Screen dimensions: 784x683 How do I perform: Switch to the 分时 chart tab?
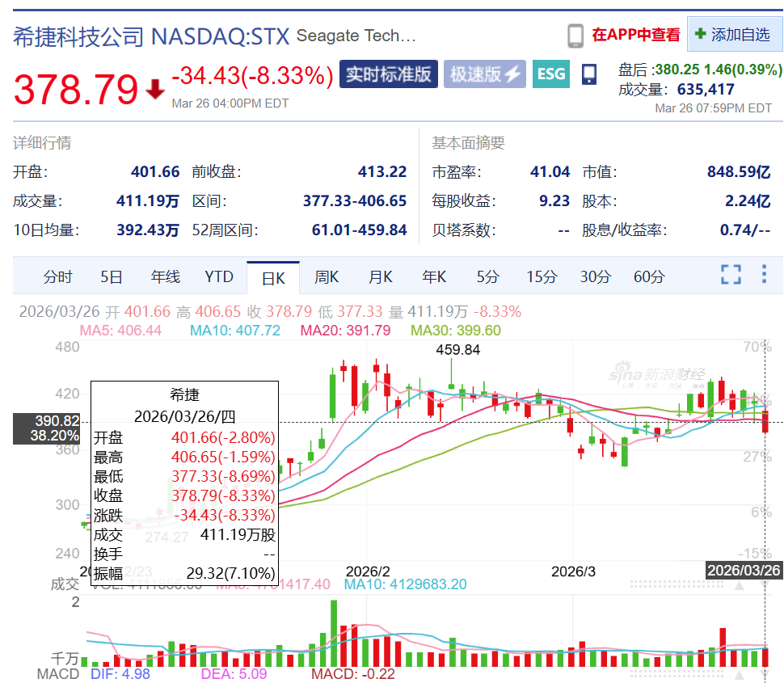[57, 276]
